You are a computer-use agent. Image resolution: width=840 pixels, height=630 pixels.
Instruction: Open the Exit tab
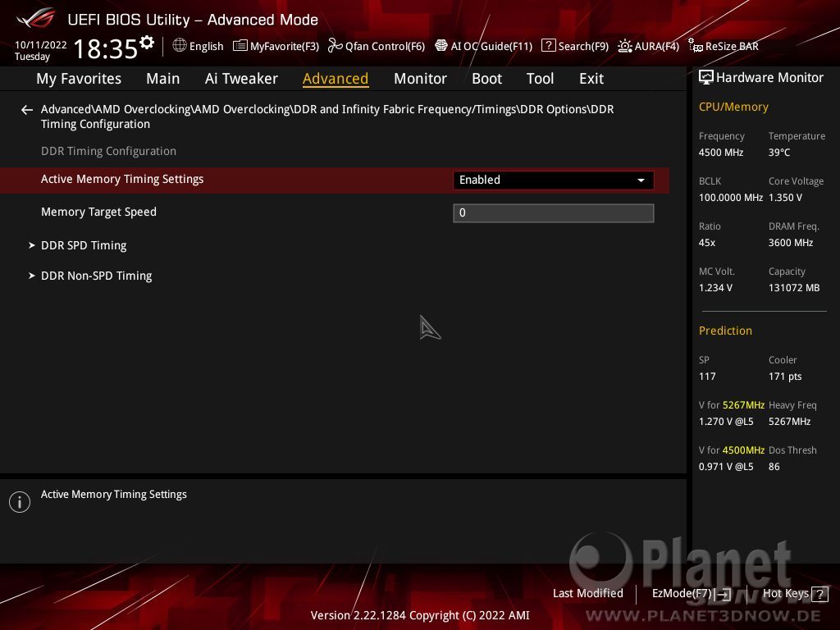(x=591, y=79)
